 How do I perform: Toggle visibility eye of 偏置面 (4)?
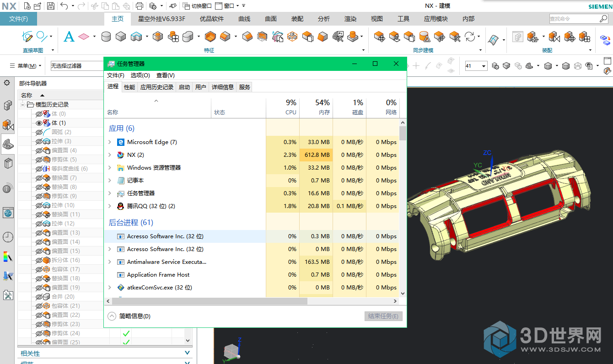coord(39,150)
